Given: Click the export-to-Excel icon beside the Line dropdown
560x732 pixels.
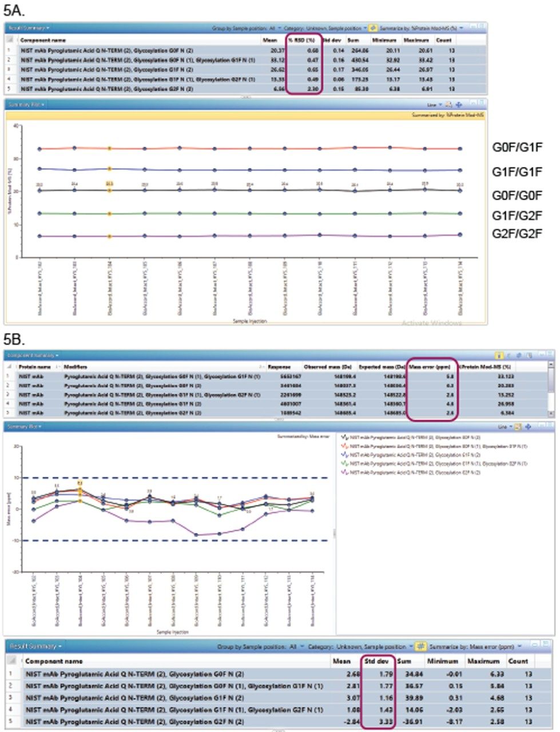Looking at the screenshot, I should 448,104.
